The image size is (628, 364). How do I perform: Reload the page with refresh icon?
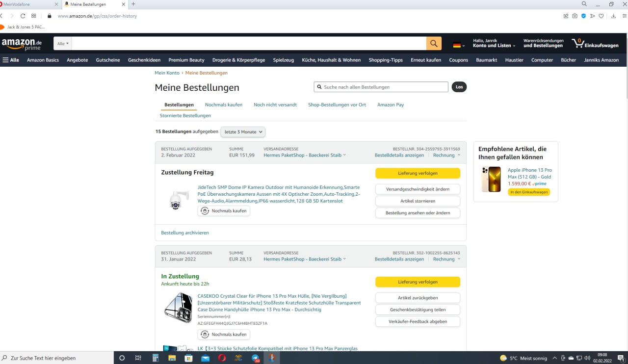(x=23, y=16)
